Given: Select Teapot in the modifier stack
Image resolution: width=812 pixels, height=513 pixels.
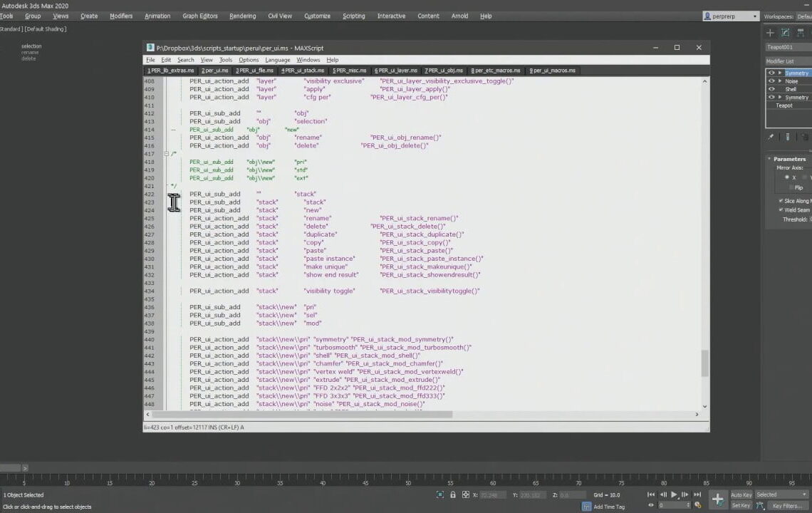Looking at the screenshot, I should click(784, 105).
